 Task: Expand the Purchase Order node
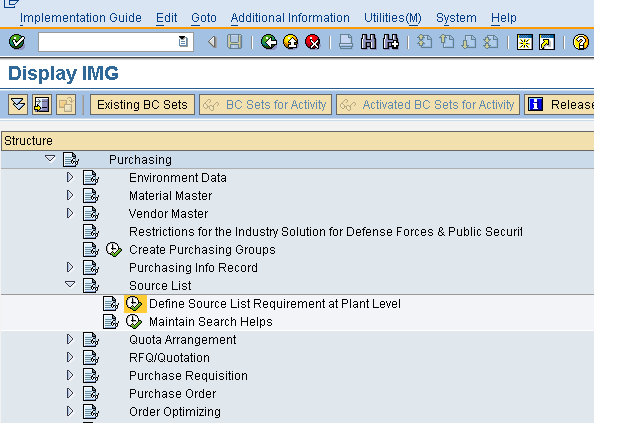pos(70,394)
